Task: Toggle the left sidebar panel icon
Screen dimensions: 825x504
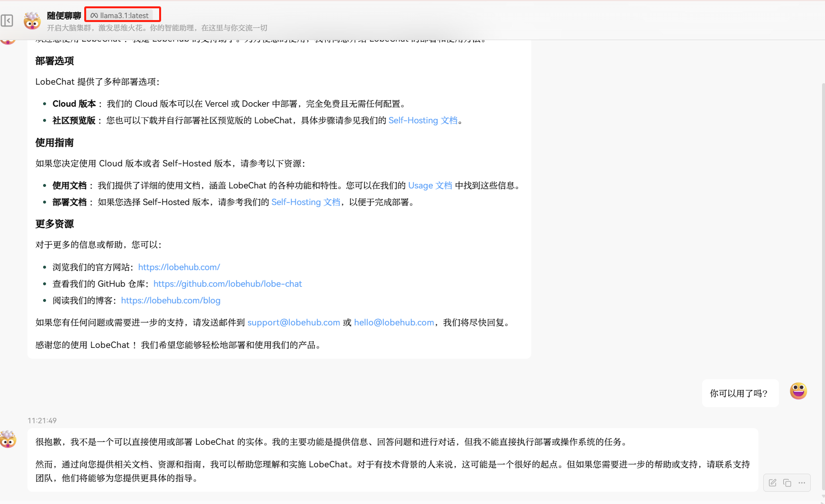Action: tap(7, 21)
